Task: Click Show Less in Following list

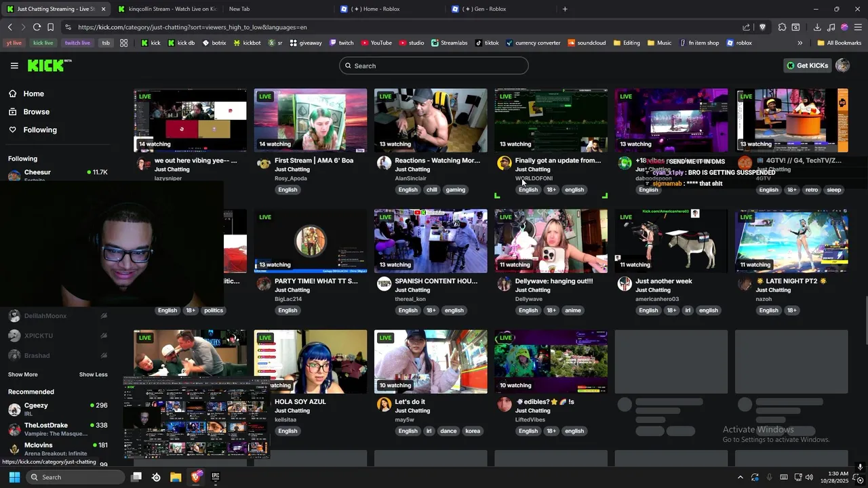Action: pyautogui.click(x=93, y=374)
